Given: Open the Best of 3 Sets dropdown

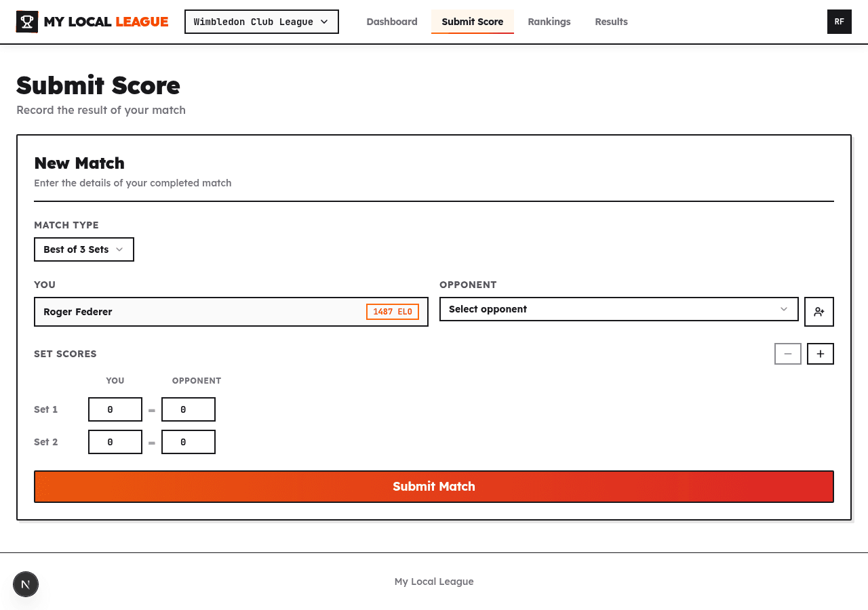Looking at the screenshot, I should (83, 249).
